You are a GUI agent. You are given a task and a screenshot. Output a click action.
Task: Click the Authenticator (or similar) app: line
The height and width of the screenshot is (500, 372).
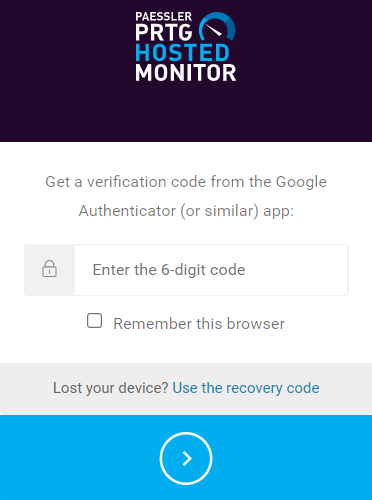coord(186,211)
